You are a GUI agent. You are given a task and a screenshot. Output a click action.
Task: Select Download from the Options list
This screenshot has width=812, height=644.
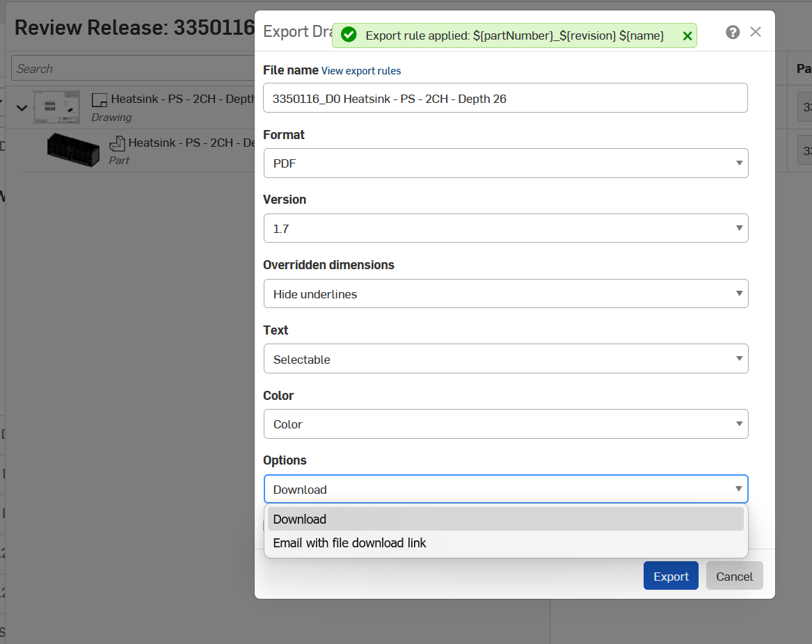505,519
